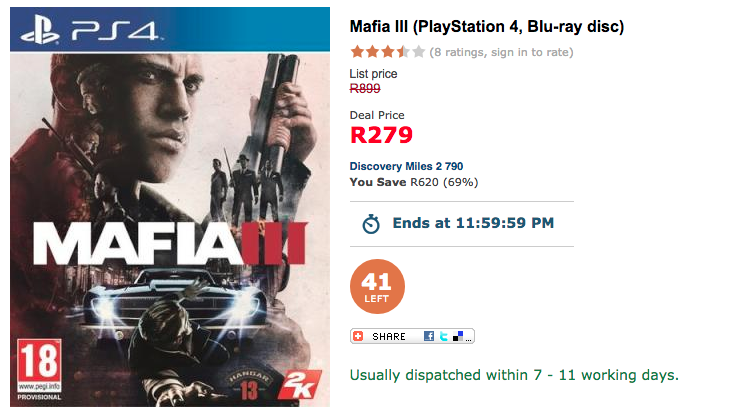Click the Discovery Miles 2 790 text
This screenshot has width=745, height=416.
pyautogui.click(x=406, y=166)
